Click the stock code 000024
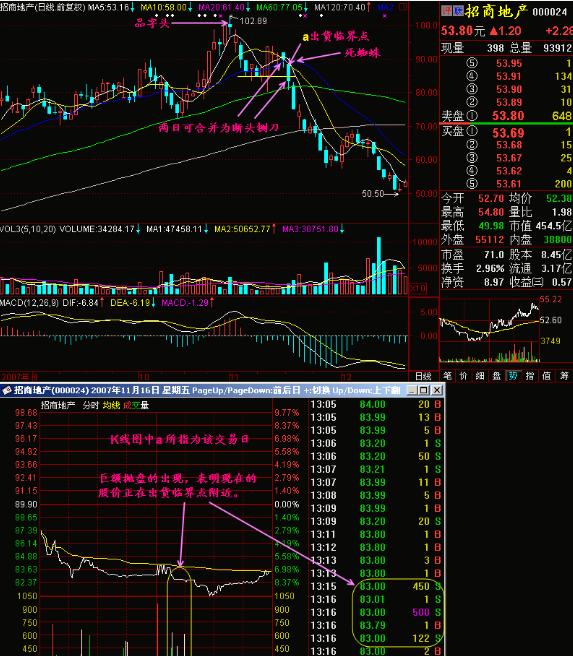The width and height of the screenshot is (573, 656). click(550, 12)
